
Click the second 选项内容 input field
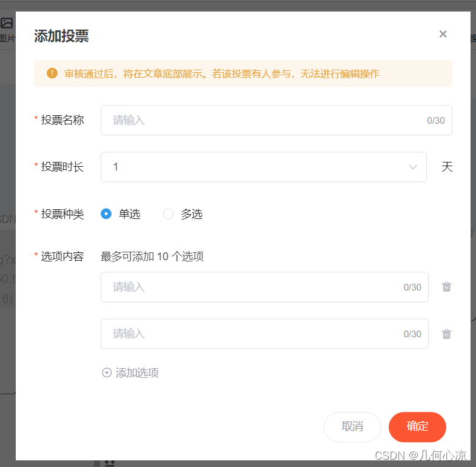click(x=264, y=334)
